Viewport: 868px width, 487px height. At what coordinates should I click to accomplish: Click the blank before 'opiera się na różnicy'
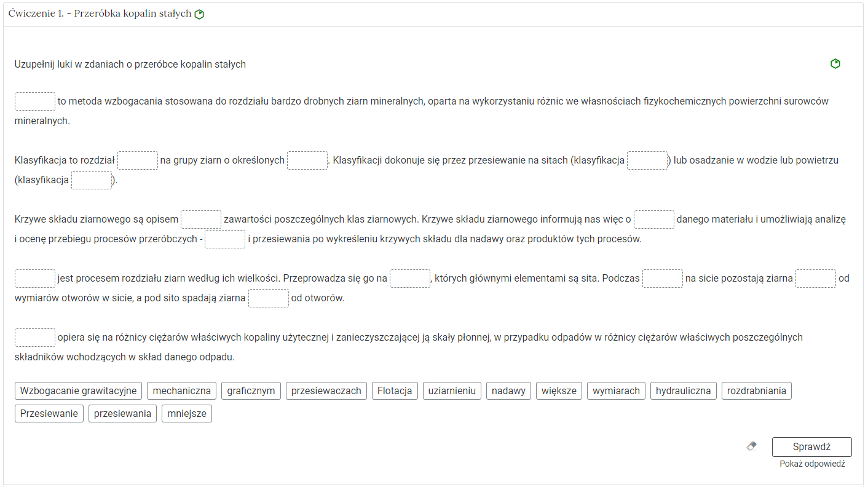tap(35, 338)
